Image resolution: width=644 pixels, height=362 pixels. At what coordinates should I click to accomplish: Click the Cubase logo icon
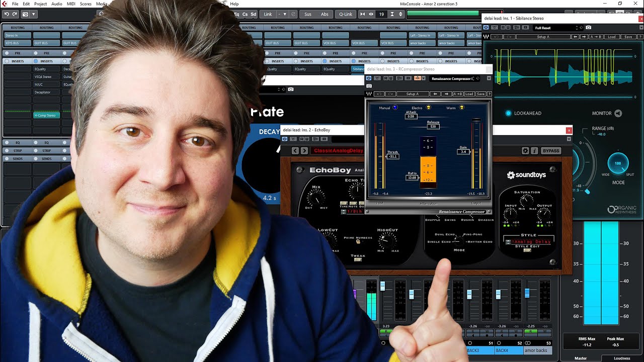(x=5, y=4)
